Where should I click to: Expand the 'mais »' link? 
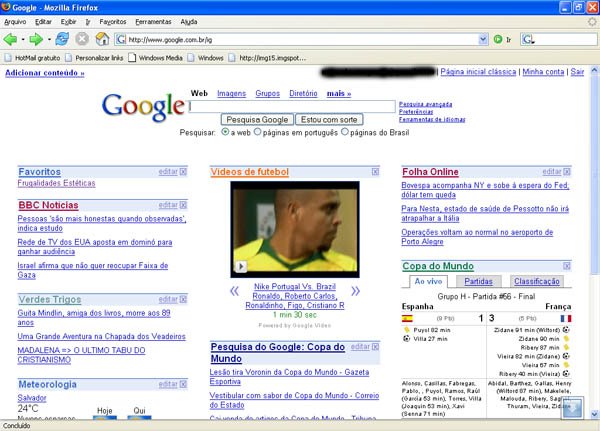point(339,93)
